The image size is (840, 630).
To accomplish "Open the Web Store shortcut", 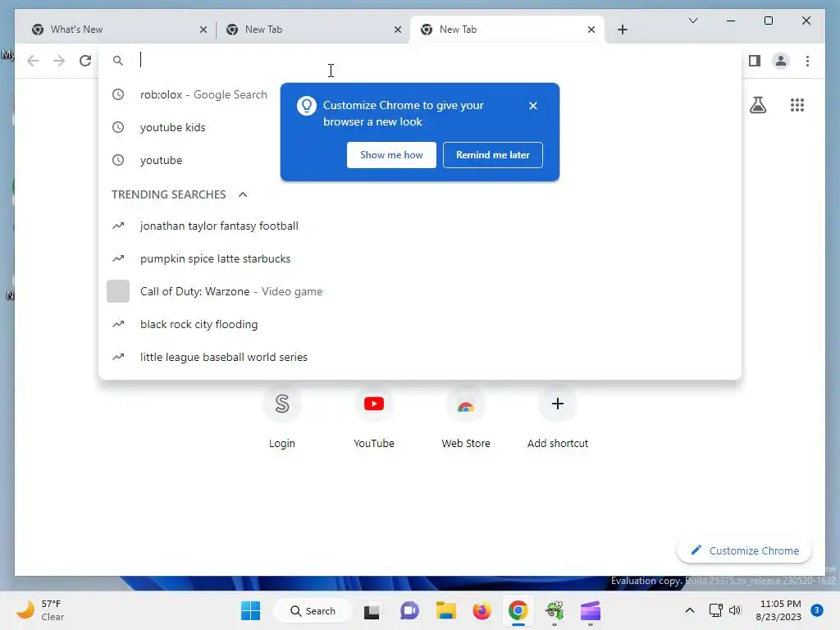I will coord(466,418).
